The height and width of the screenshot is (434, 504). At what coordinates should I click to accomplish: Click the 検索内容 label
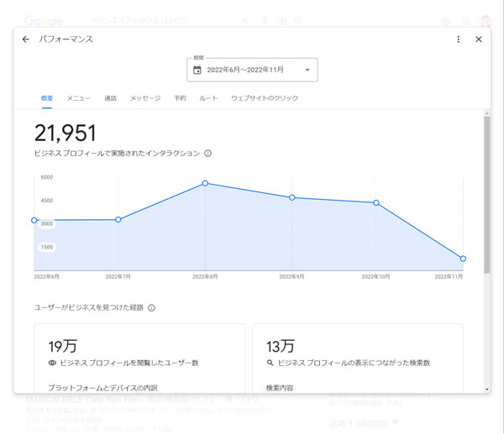[280, 388]
